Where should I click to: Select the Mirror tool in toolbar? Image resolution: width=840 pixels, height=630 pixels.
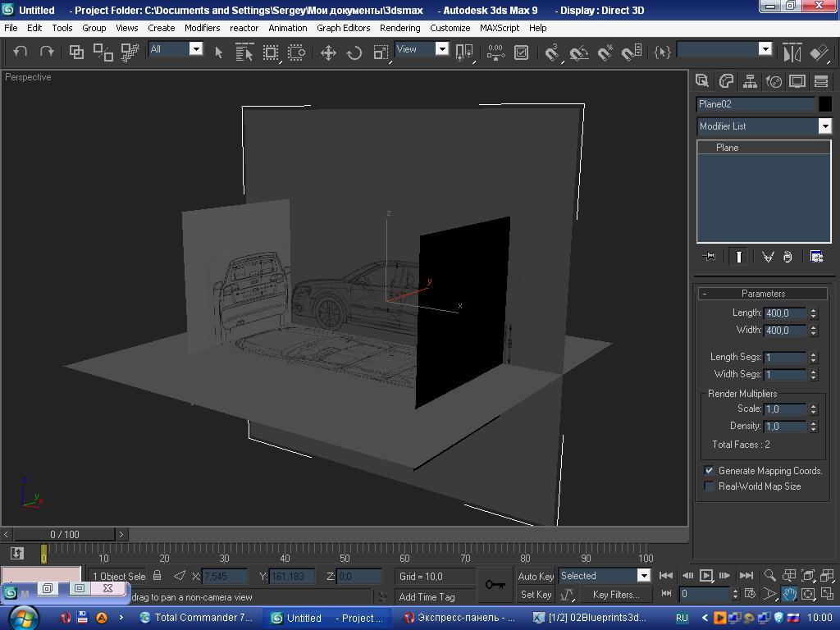coord(792,52)
